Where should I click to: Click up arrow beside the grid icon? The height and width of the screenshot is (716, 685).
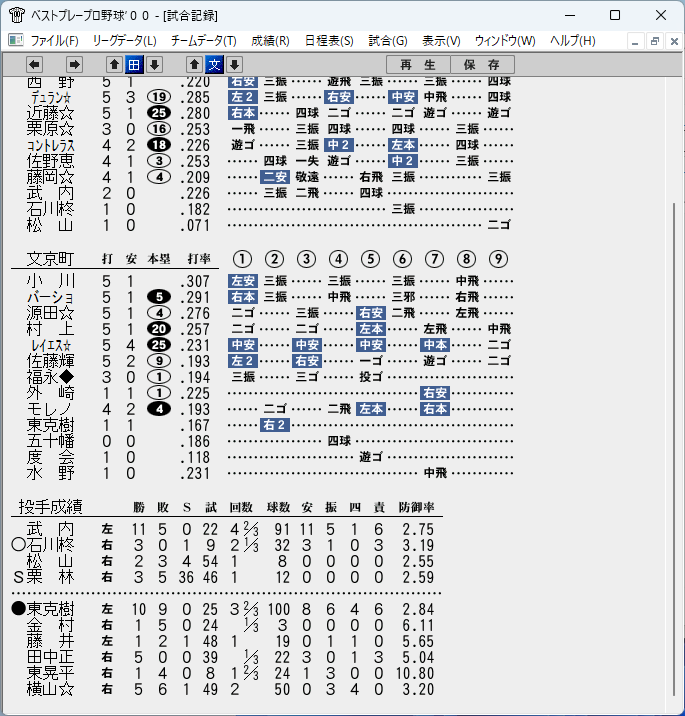coord(114,65)
